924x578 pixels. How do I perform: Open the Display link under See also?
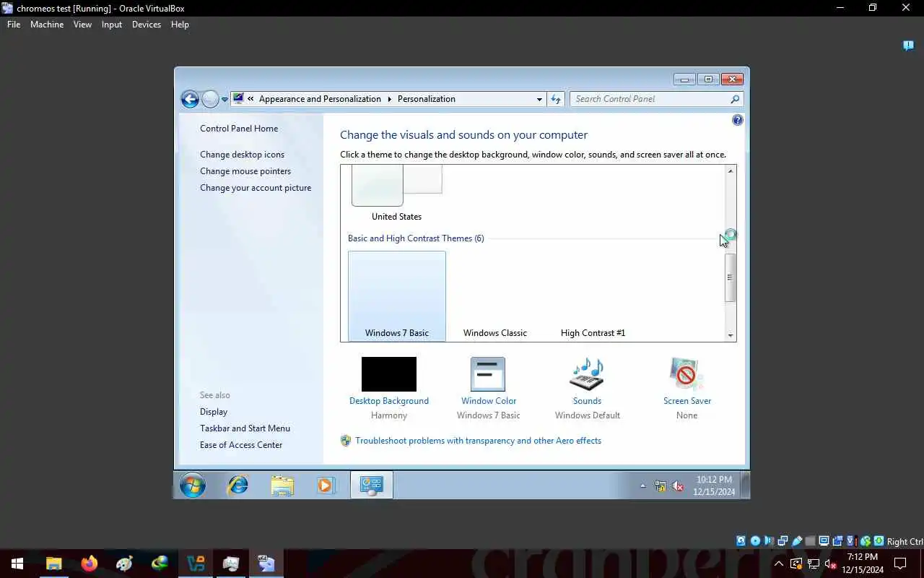(214, 412)
